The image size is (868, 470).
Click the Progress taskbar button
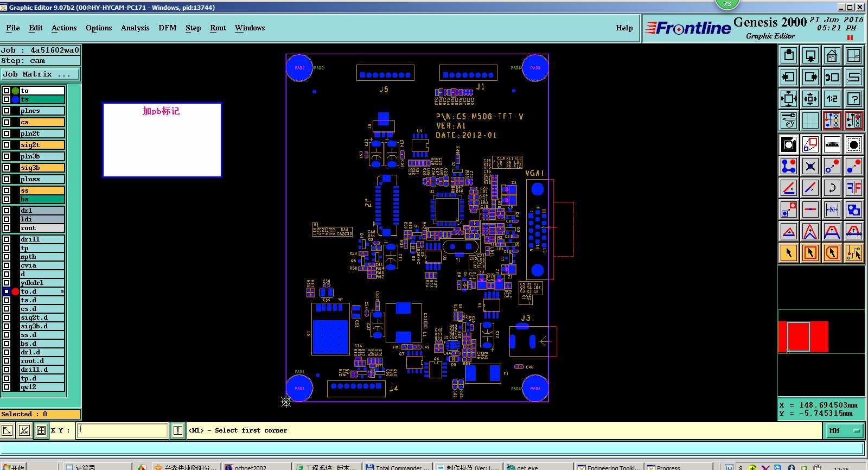click(x=678, y=467)
